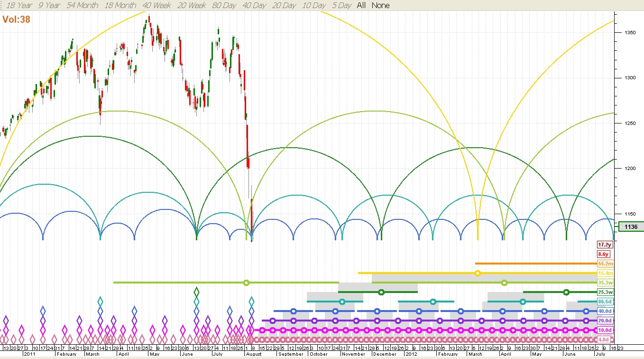644x359 pixels.
Task: Select the 54 Month cycle tab
Action: [82, 5]
